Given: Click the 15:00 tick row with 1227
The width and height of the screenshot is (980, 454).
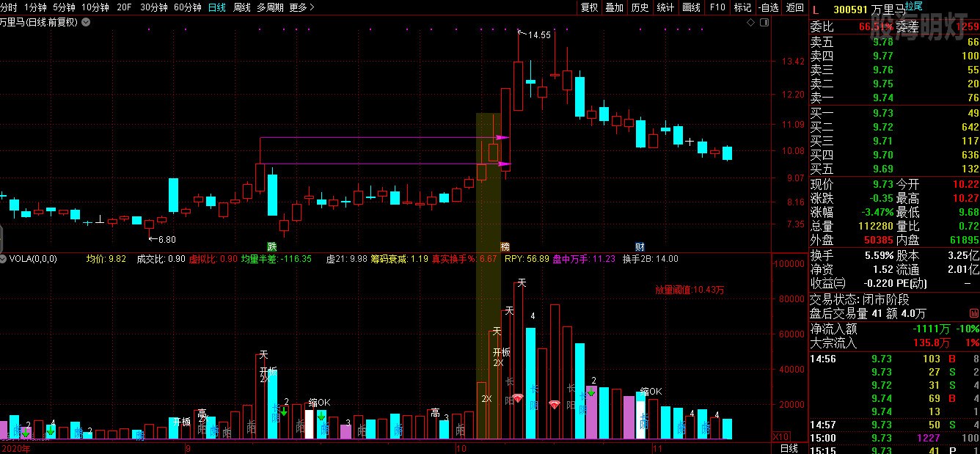Looking at the screenshot, I should 894,438.
